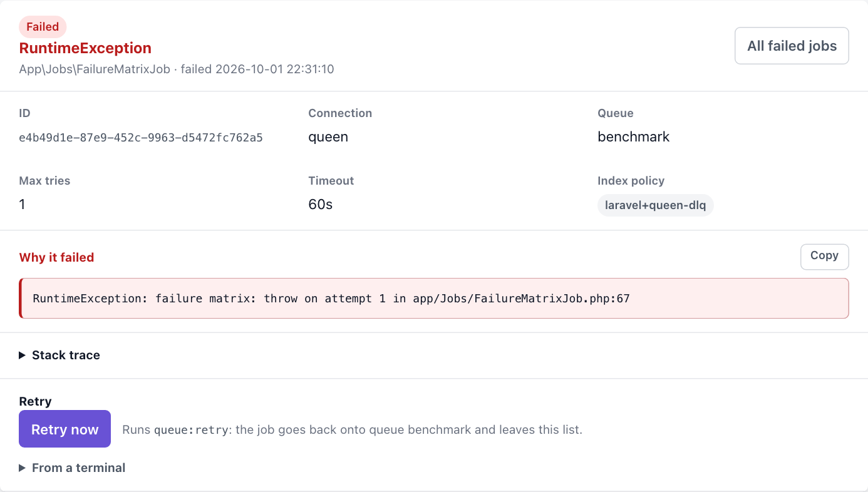This screenshot has width=868, height=492.
Task: Open the All failed jobs list
Action: click(792, 46)
